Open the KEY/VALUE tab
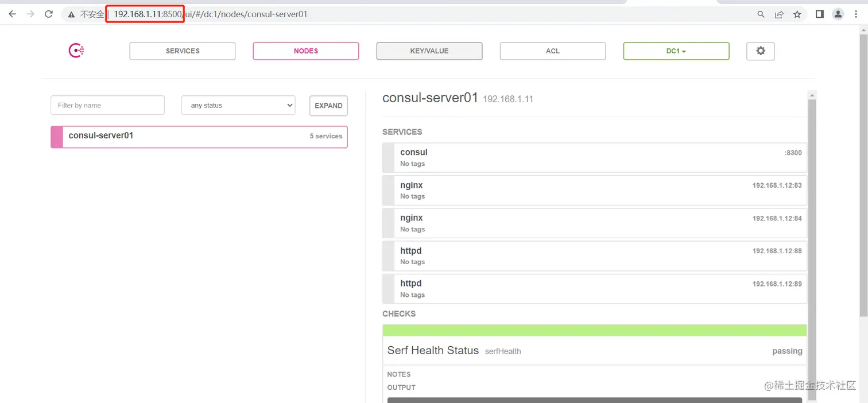Viewport: 868px width, 403px height. click(x=429, y=51)
